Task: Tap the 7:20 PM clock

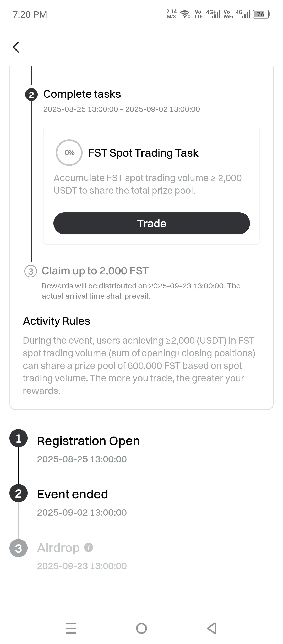Action: coord(30,14)
